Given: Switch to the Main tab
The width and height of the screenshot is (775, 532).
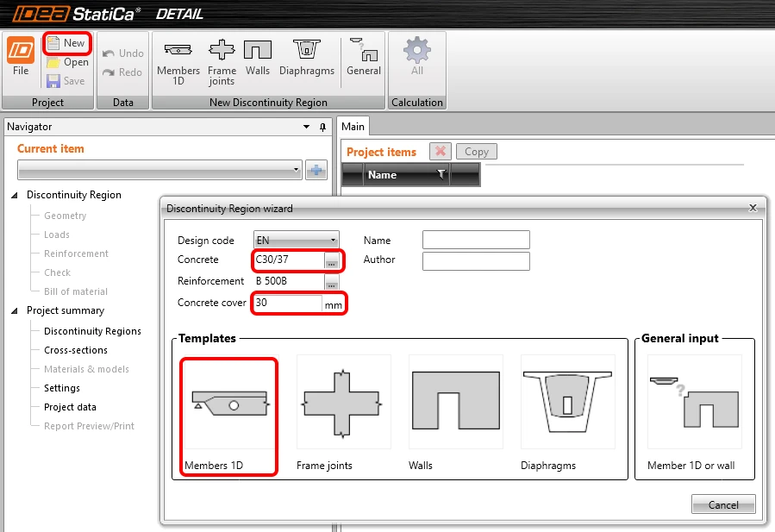Looking at the screenshot, I should pos(353,127).
